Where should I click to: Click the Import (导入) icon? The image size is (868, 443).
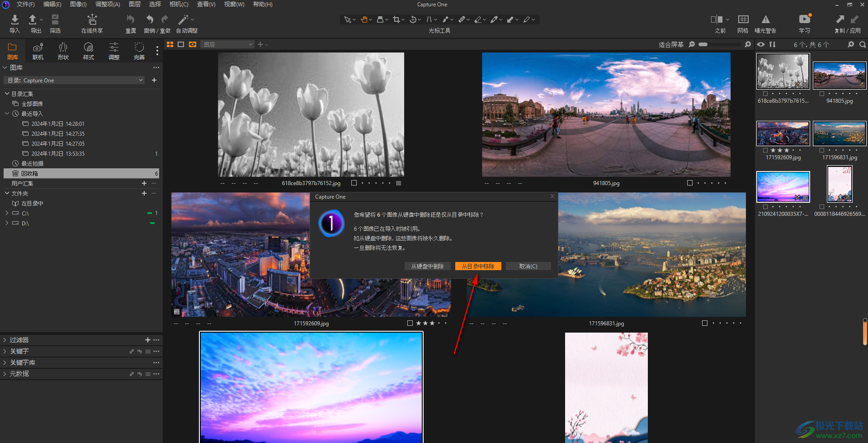tap(14, 20)
